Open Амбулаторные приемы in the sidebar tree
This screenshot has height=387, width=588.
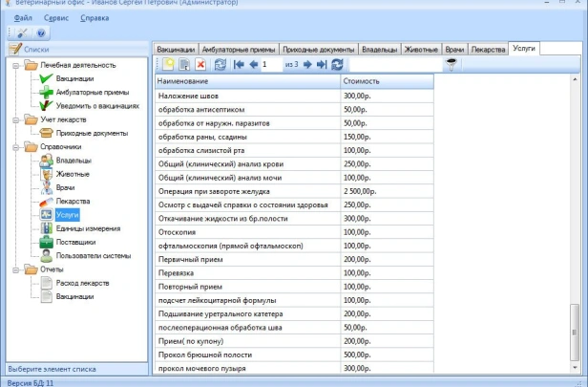92,92
